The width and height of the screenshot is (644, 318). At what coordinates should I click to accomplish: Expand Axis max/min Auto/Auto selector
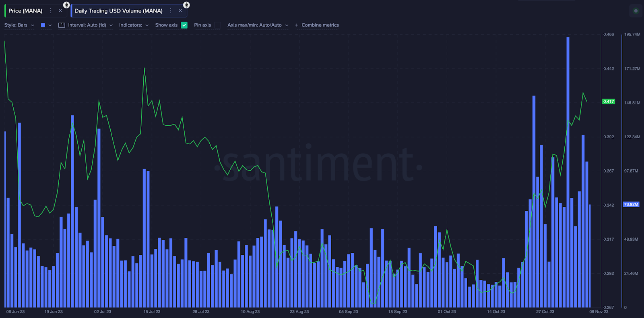(x=258, y=25)
